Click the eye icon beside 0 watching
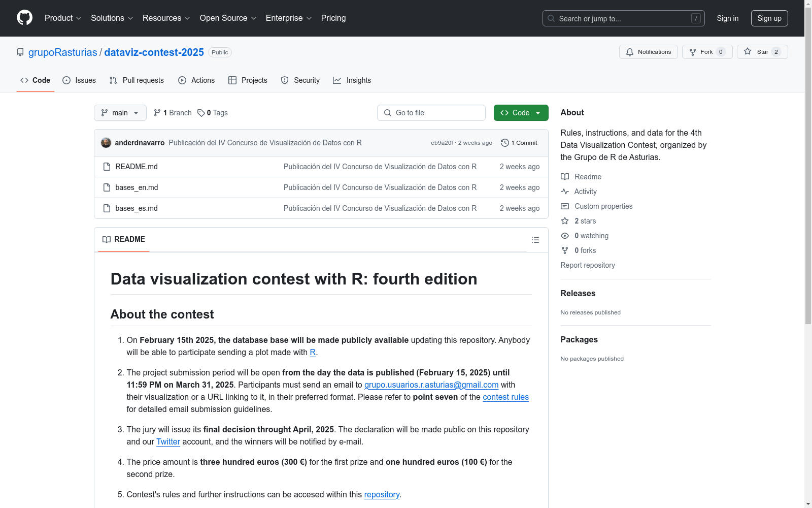 tap(565, 236)
